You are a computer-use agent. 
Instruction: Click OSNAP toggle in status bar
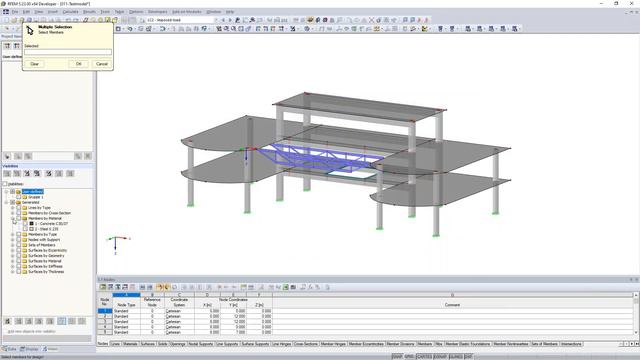pos(440,357)
